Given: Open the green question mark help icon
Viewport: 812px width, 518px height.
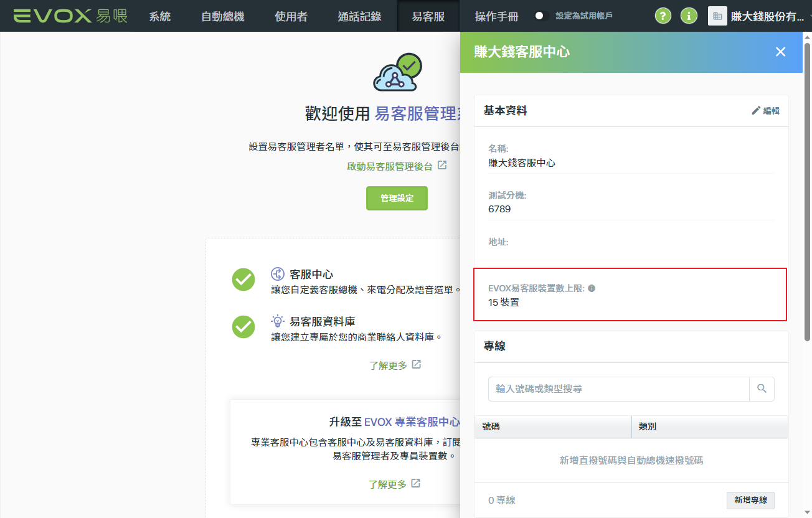Looking at the screenshot, I should pos(663,16).
